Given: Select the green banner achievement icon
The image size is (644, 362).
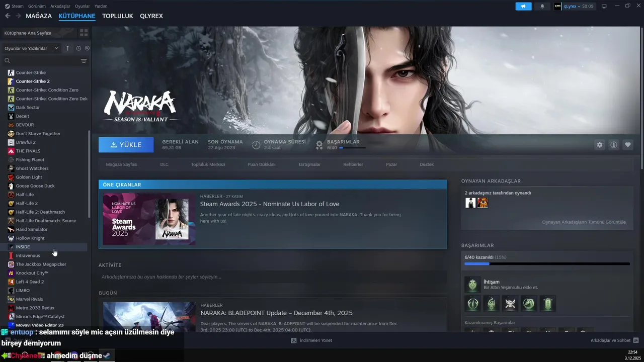Looking at the screenshot, I should (x=548, y=303).
